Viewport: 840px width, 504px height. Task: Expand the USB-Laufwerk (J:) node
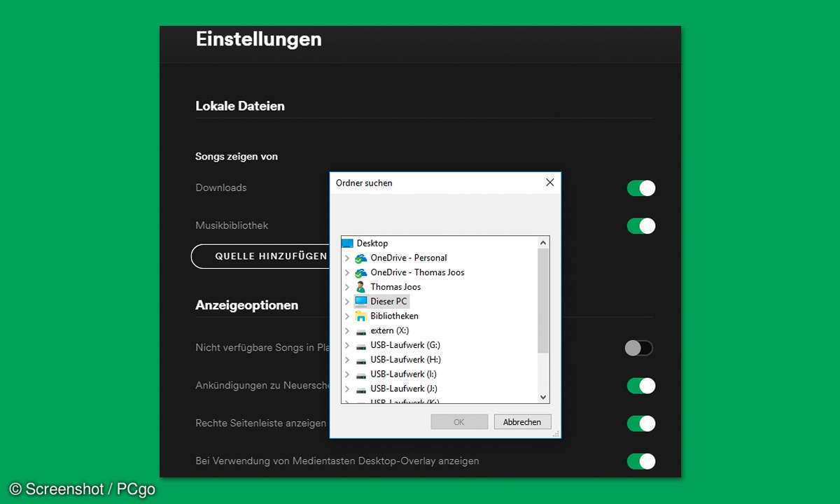[x=347, y=389]
